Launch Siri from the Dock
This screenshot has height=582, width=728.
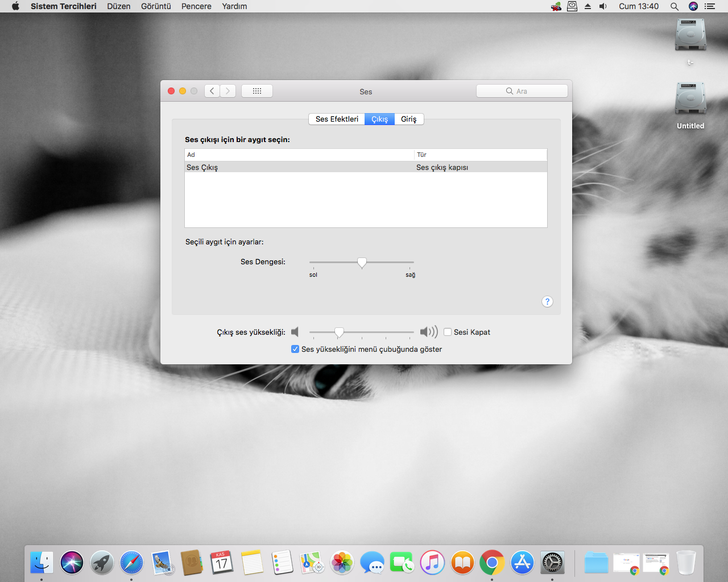coord(72,563)
